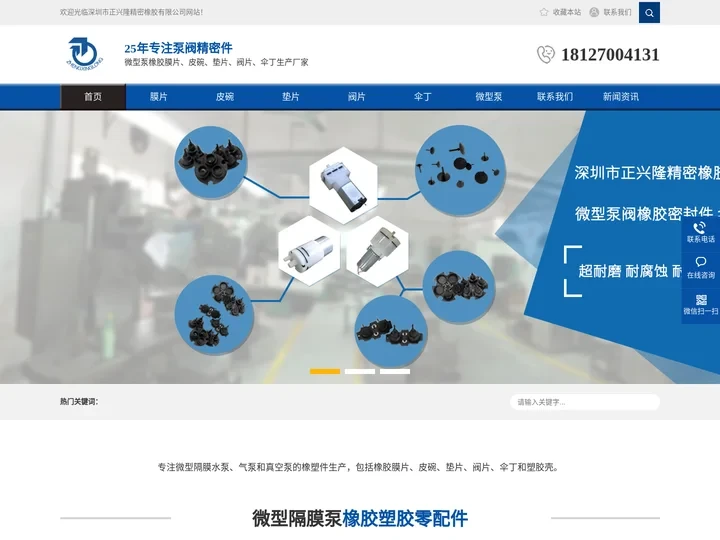Screen dimensions: 720x540
Task: Open the 新闻资讯 navigation tab
Action: click(x=621, y=97)
